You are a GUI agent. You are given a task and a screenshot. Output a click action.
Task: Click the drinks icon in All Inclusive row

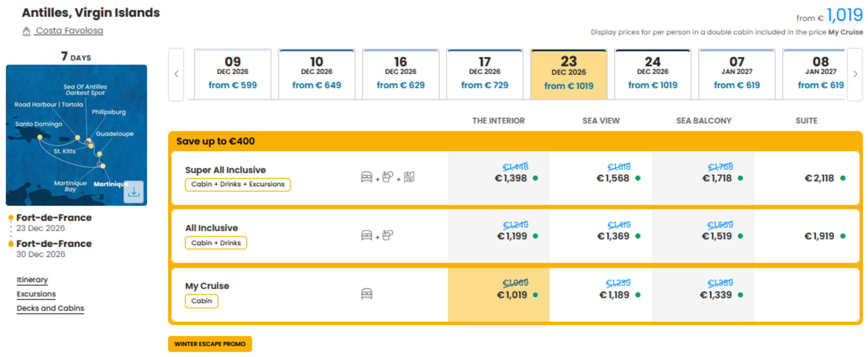pos(388,235)
